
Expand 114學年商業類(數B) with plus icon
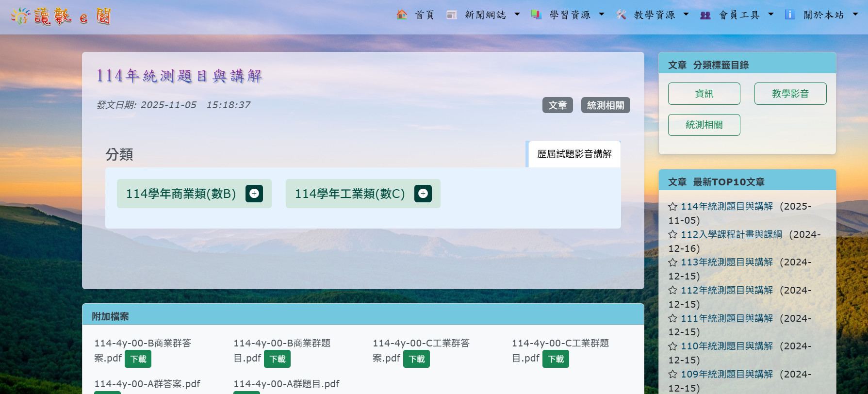(x=254, y=194)
